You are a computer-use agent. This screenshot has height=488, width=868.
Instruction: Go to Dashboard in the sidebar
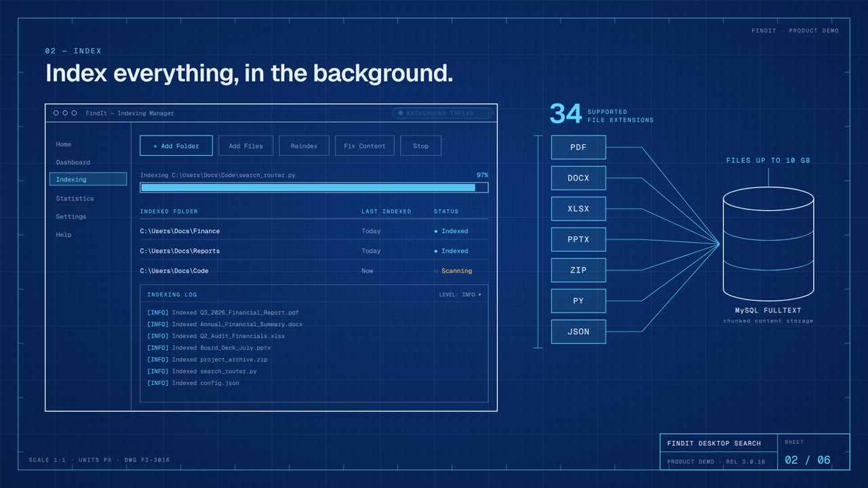[x=73, y=163]
